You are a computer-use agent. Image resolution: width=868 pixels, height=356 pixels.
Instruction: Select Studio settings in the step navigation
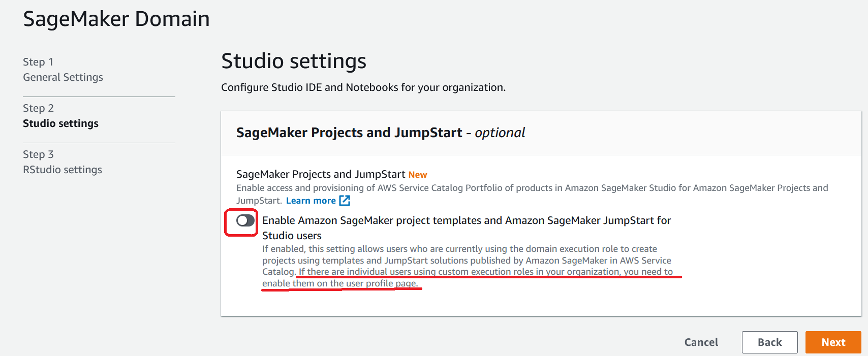pos(60,123)
